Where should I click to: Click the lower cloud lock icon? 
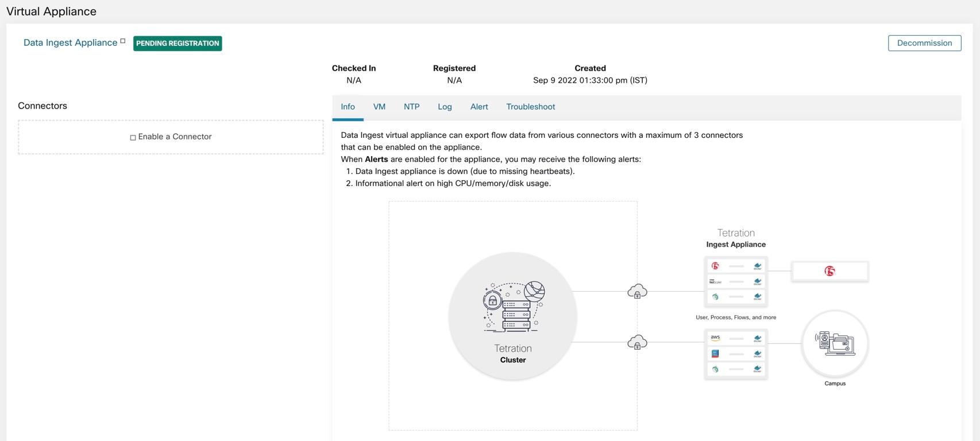637,343
